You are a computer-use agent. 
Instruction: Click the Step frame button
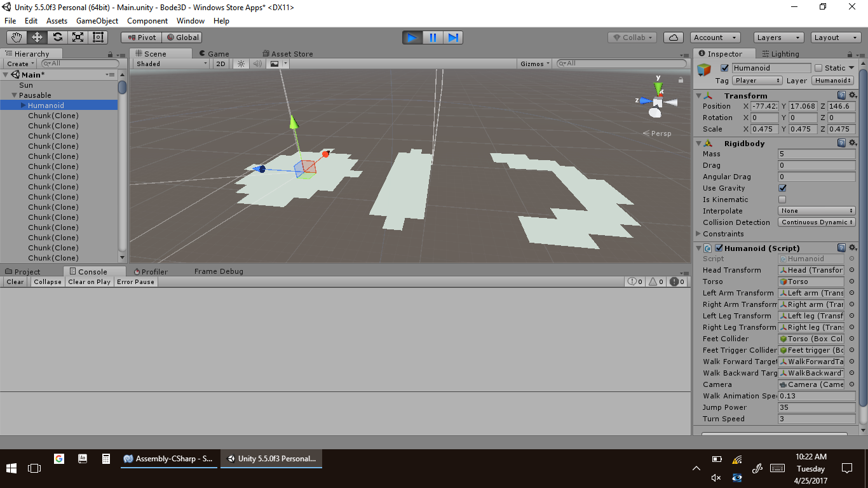[x=453, y=37]
